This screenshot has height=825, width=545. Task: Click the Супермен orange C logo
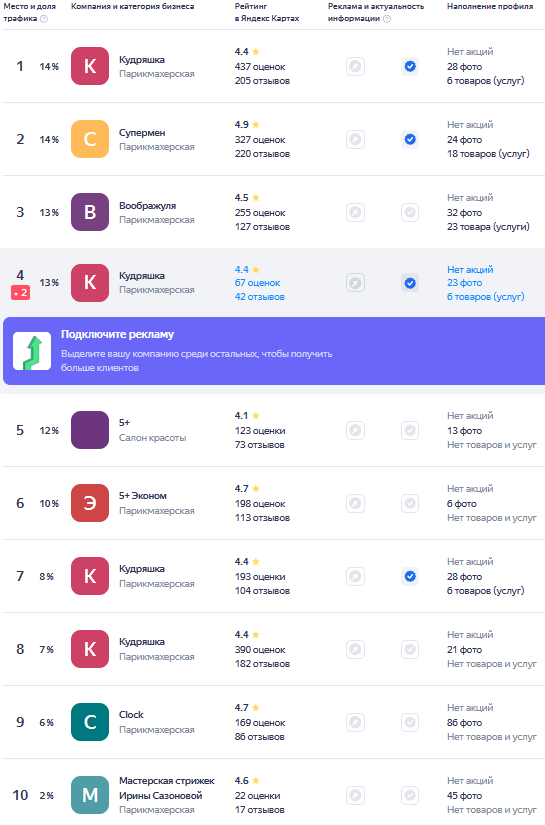(90, 139)
